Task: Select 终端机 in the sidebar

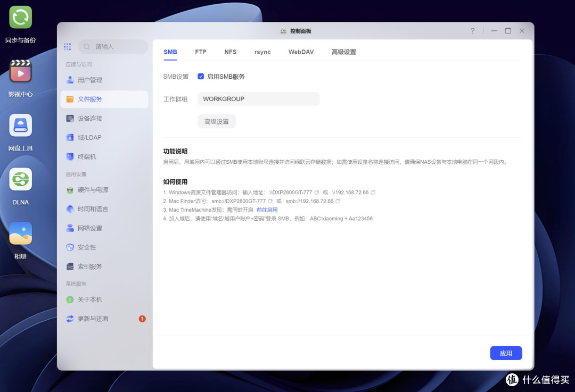Action: 104,156
